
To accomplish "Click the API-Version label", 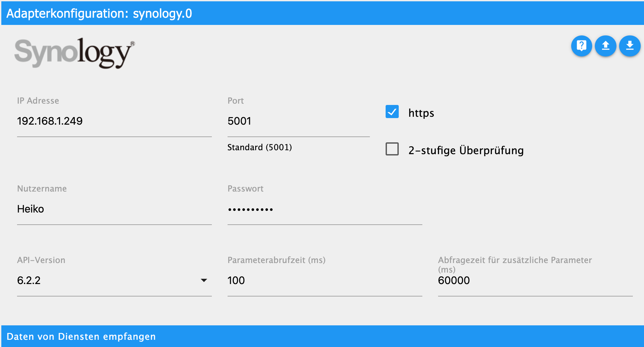I will (41, 260).
